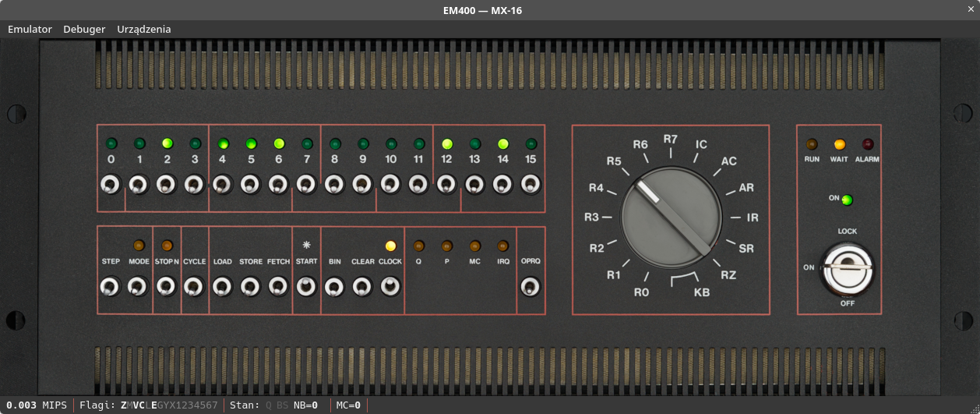The height and width of the screenshot is (414, 980).
Task: Toggle the CYCLE switch
Action: 194,287
